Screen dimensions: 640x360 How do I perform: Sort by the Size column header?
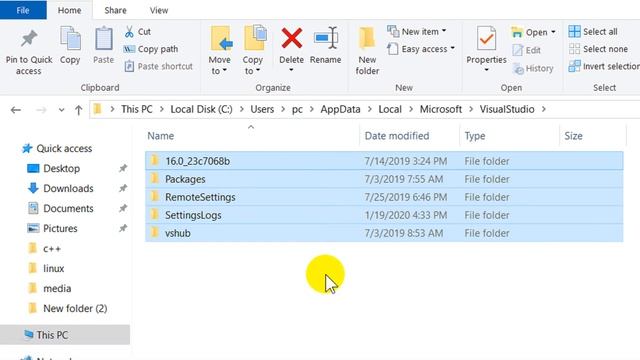pos(593,136)
